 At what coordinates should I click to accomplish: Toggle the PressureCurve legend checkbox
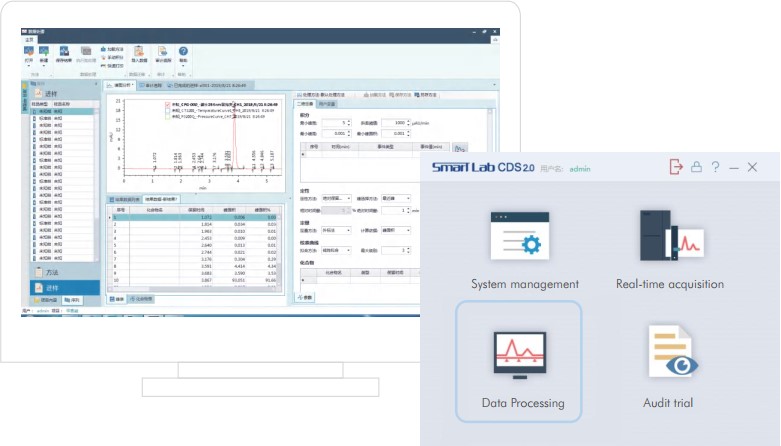tap(166, 116)
